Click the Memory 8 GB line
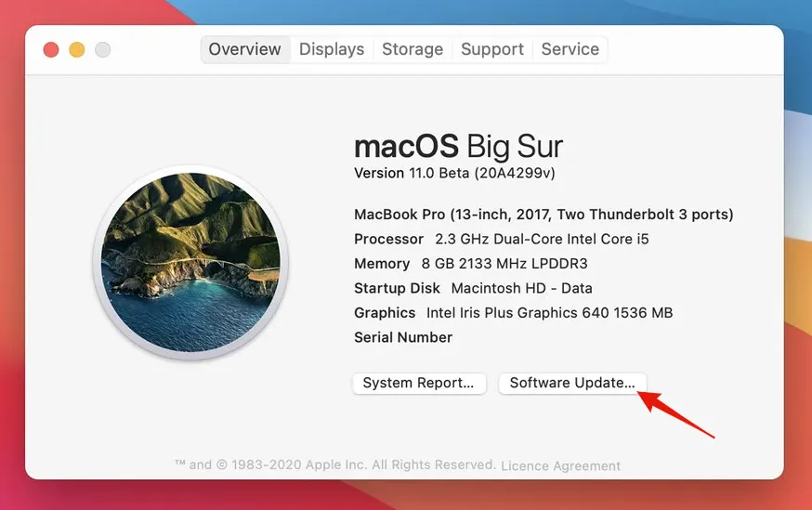This screenshot has width=812, height=510. (471, 264)
